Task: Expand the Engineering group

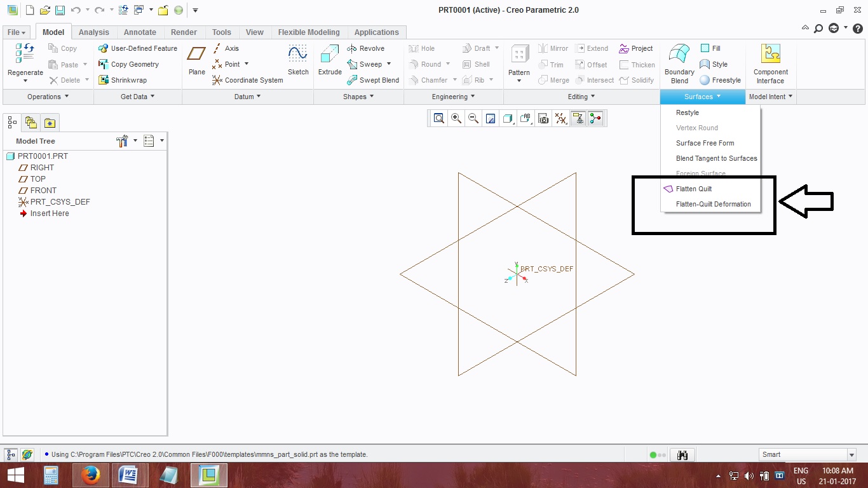Action: point(454,97)
